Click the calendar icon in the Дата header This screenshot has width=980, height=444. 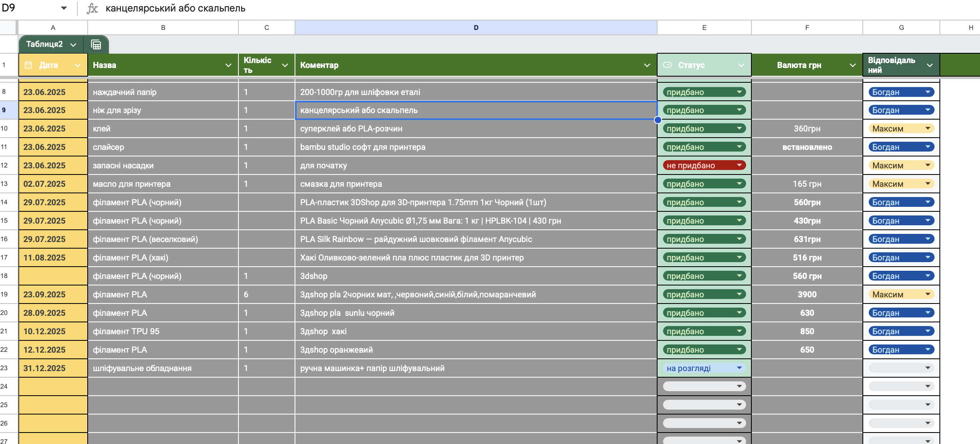coord(28,65)
